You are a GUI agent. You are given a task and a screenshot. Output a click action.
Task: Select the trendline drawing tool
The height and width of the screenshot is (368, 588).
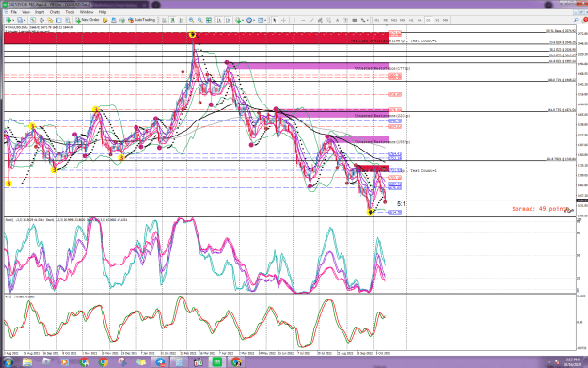(x=311, y=20)
